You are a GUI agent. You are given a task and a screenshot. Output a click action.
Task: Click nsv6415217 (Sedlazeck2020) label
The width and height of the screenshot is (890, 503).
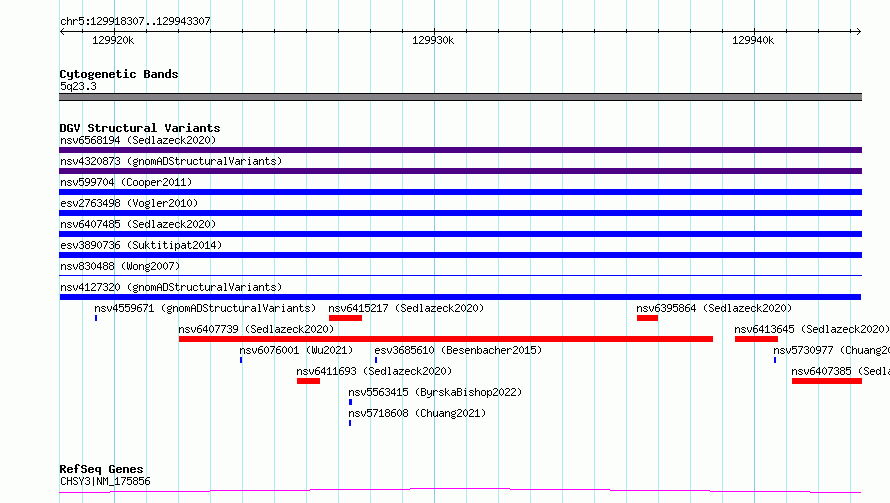[x=406, y=308]
